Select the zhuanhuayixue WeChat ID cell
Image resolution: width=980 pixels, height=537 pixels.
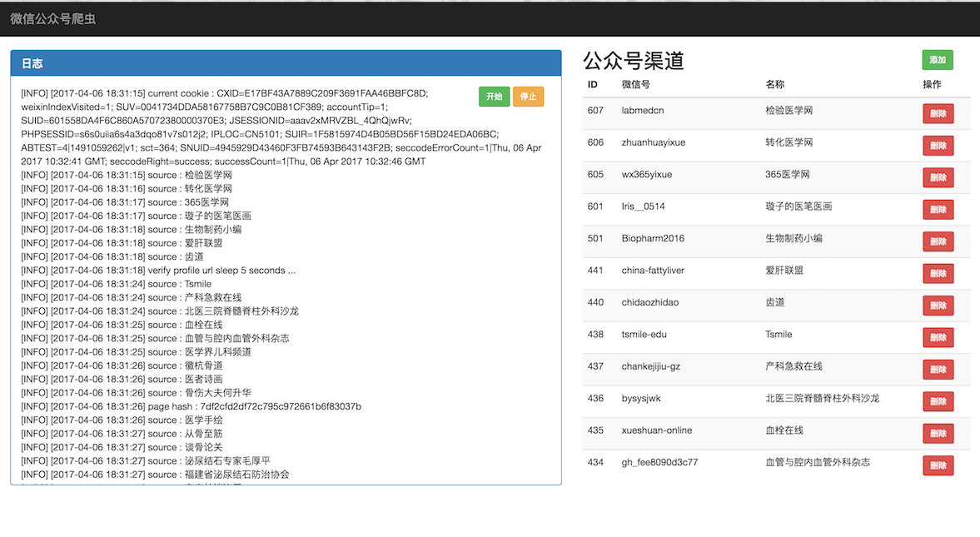(653, 142)
